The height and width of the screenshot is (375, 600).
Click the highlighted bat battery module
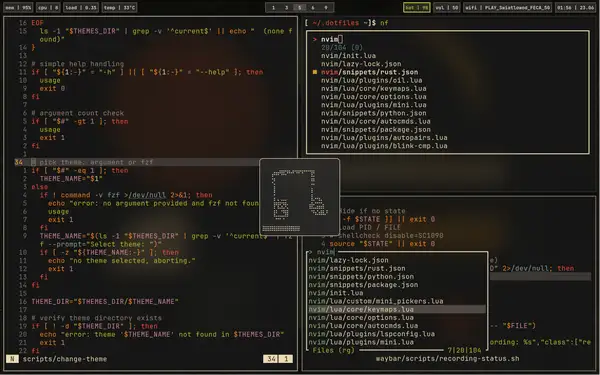coord(417,7)
